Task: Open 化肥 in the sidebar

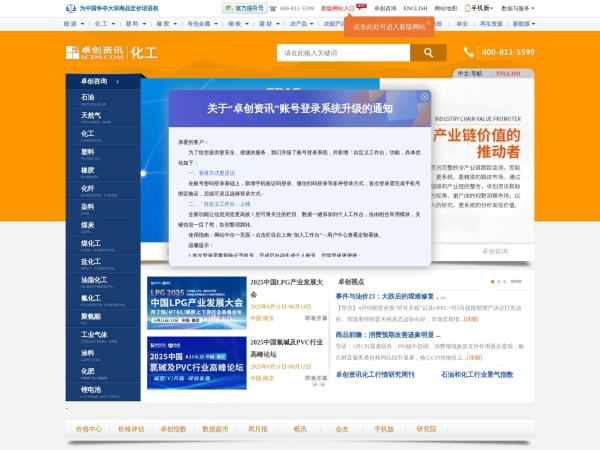Action: 103,373
